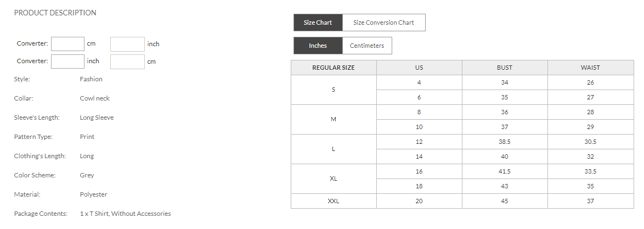Click the first converter inch output field
The width and height of the screenshot is (644, 229).
coord(127,44)
